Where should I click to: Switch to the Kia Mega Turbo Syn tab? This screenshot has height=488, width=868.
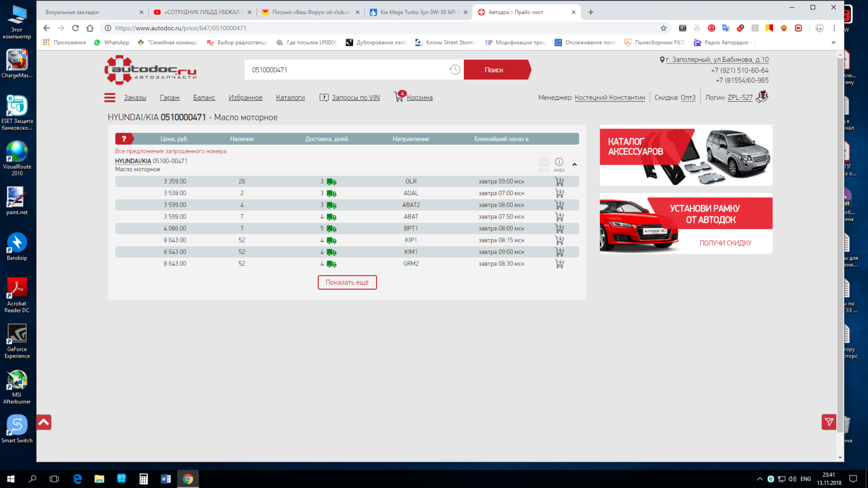(x=418, y=12)
